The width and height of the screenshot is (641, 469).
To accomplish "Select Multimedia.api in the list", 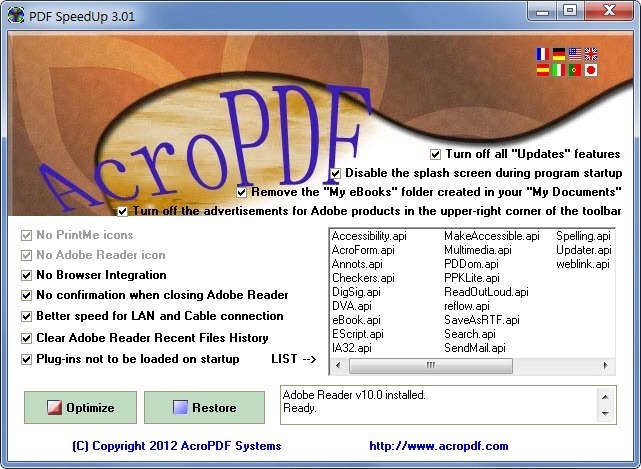I will (x=478, y=250).
